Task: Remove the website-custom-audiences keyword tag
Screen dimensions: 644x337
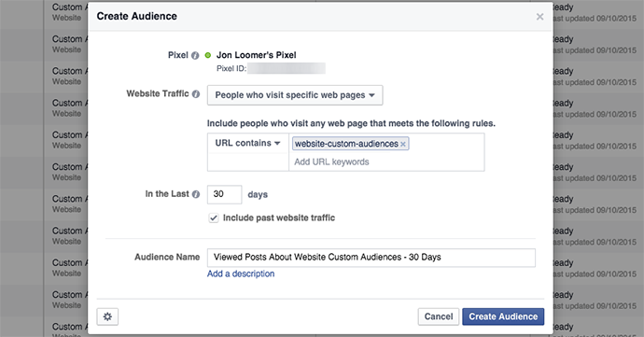Action: 403,145
